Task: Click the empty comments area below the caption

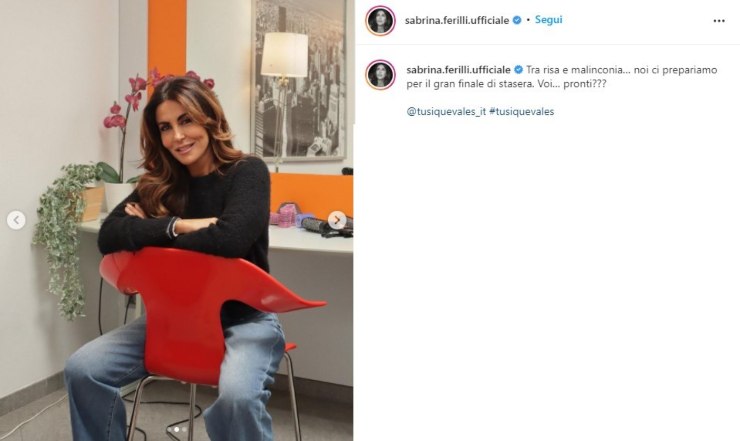Action: click(547, 279)
